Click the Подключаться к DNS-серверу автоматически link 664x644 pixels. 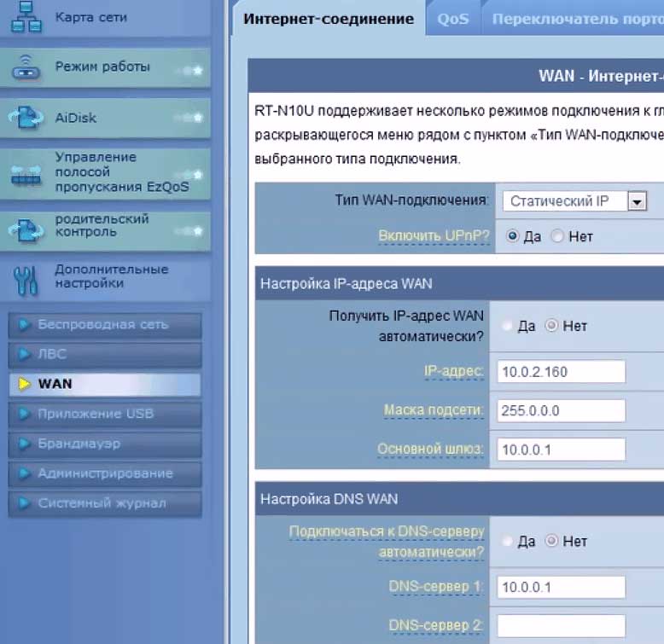(387, 542)
